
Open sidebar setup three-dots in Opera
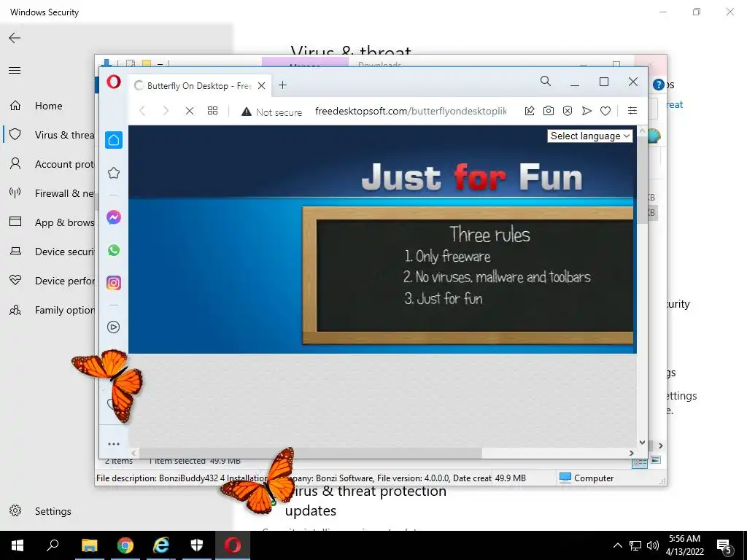click(x=113, y=444)
